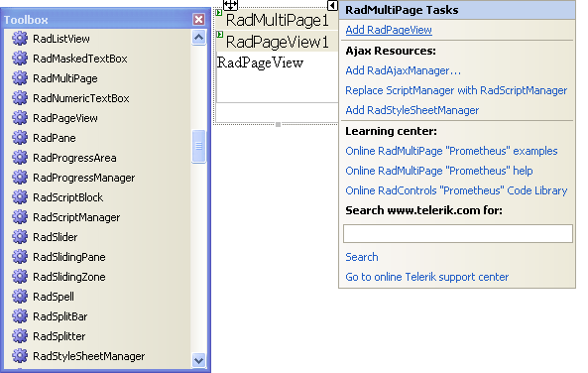The height and width of the screenshot is (373, 588).
Task: Select RadScriptBlock text in Toolbox
Action: click(67, 197)
